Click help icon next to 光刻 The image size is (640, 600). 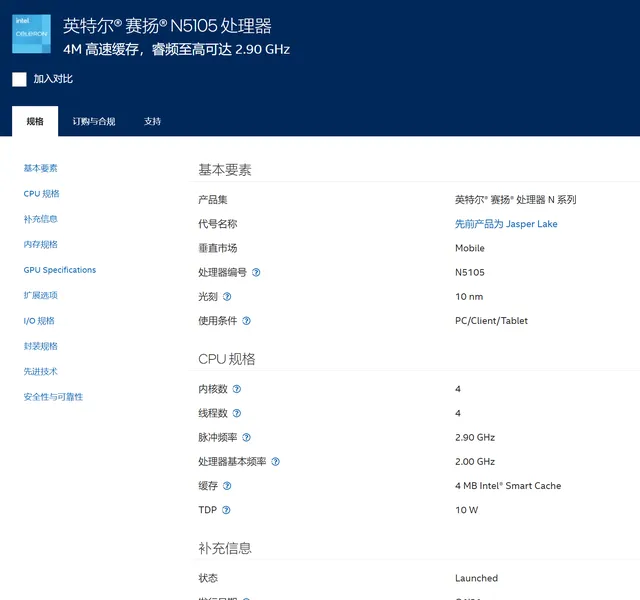click(227, 297)
